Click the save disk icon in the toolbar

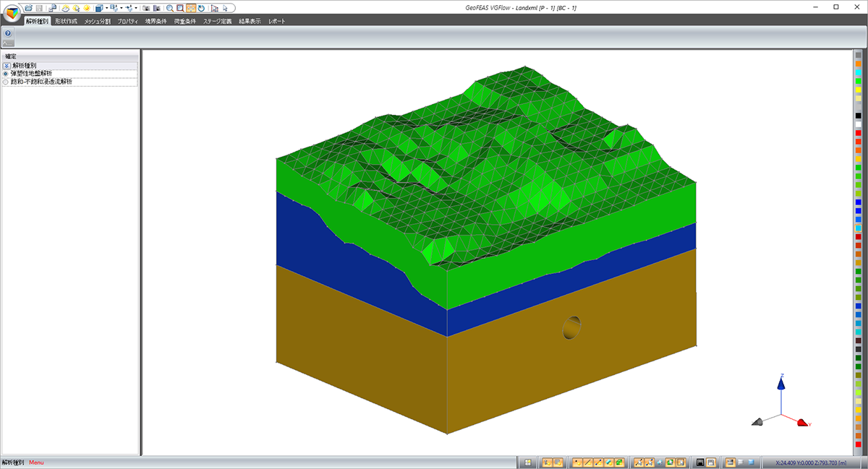[x=39, y=8]
